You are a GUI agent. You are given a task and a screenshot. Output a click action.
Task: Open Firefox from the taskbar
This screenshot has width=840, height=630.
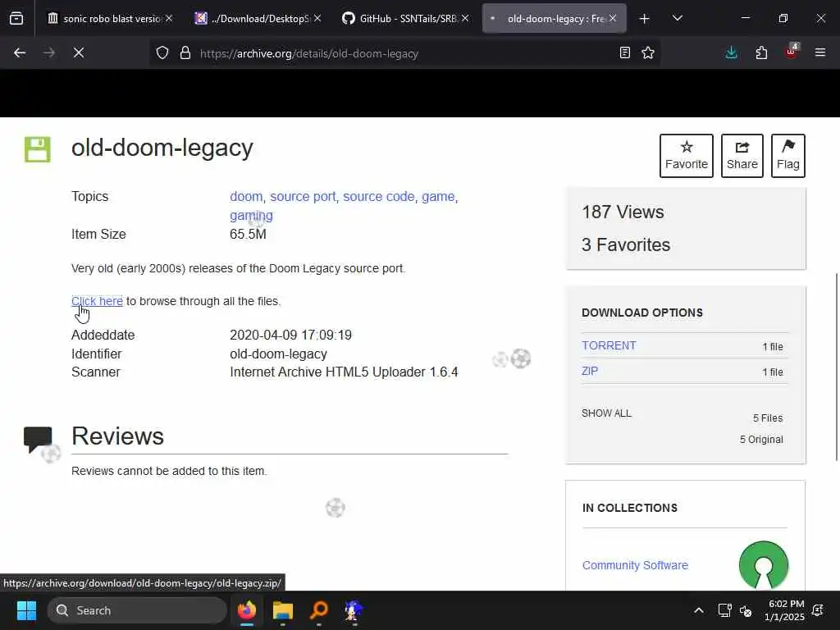click(x=247, y=610)
